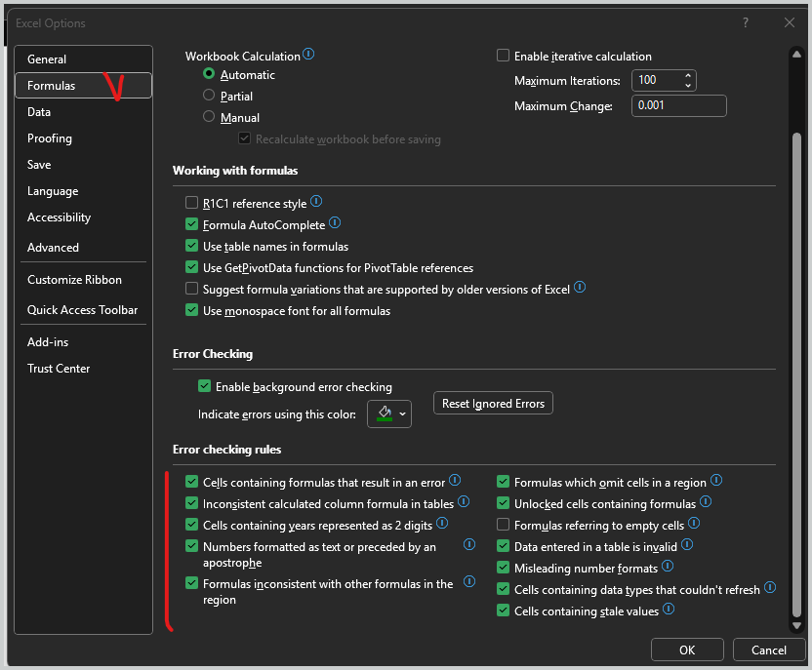812x670 pixels.
Task: Open Advanced options category
Action: click(x=83, y=248)
